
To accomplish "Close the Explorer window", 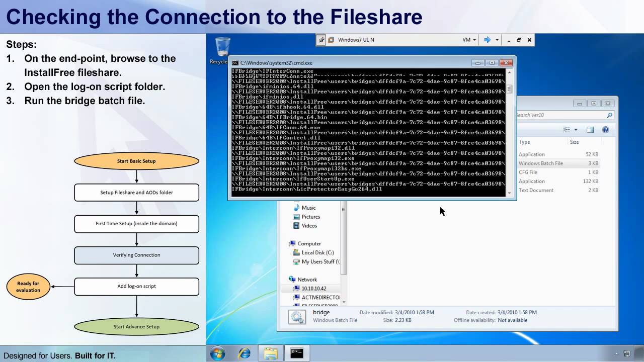I will [608, 104].
